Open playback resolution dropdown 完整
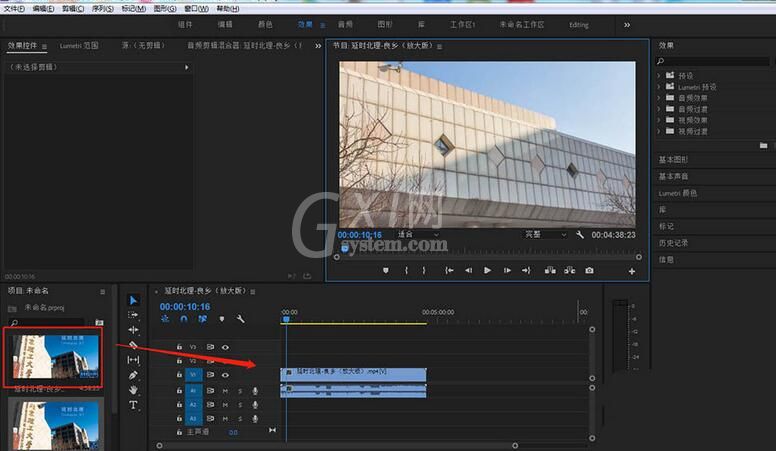Screen dimensions: 776x451 545,235
